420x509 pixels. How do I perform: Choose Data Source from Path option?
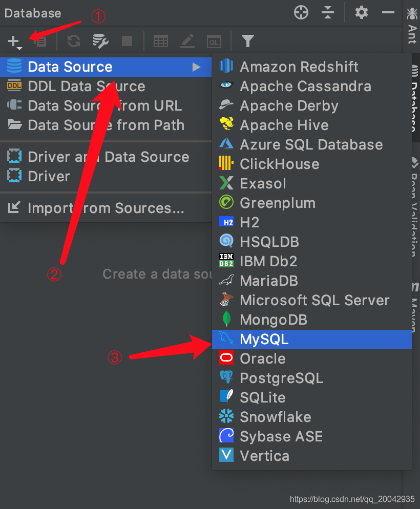point(106,125)
